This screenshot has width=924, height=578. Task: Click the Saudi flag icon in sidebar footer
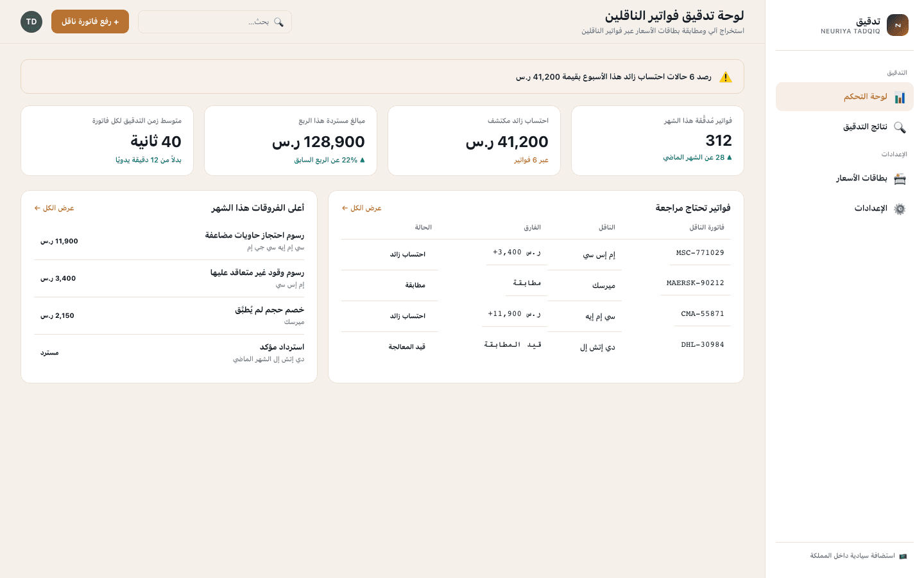(x=903, y=556)
